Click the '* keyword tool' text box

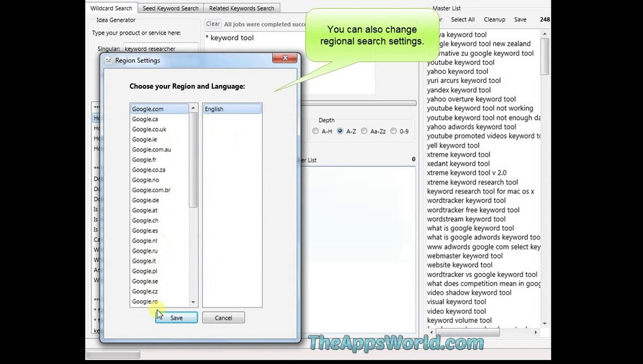[290, 63]
